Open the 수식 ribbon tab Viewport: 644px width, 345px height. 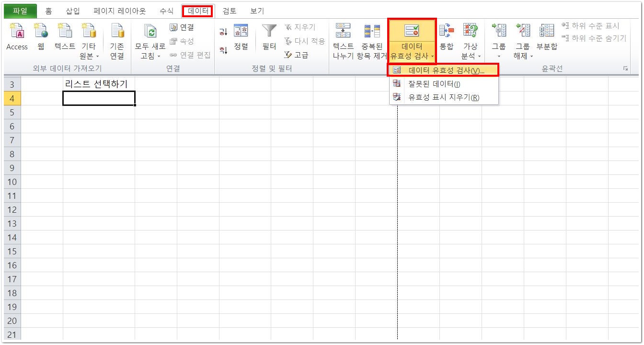tap(166, 11)
